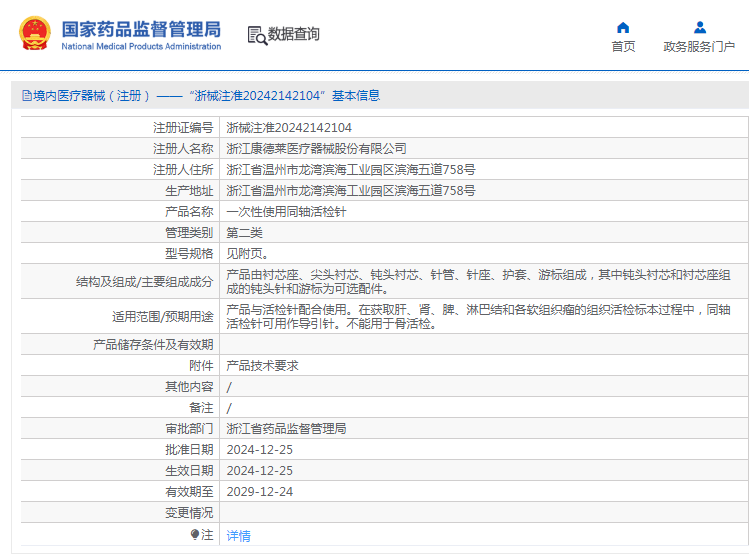Click the 有效期至 date 2029-12-24
Screen dimensions: 749x554
point(260,492)
